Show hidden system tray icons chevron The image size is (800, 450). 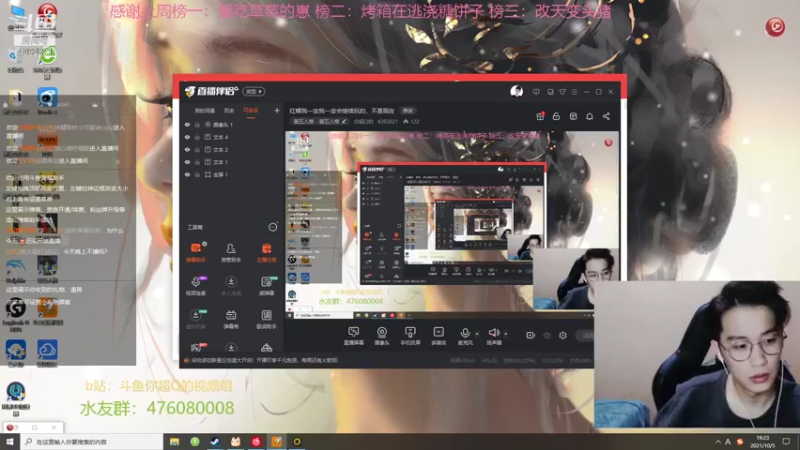tap(718, 441)
